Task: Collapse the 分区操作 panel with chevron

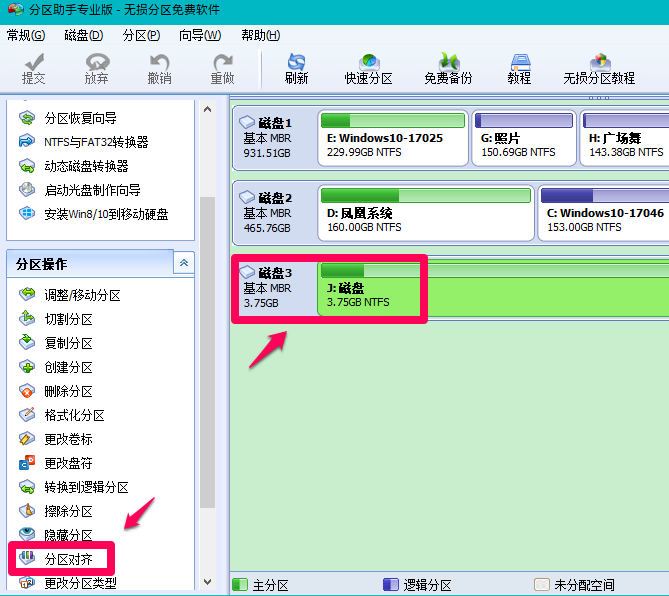Action: pyautogui.click(x=184, y=263)
